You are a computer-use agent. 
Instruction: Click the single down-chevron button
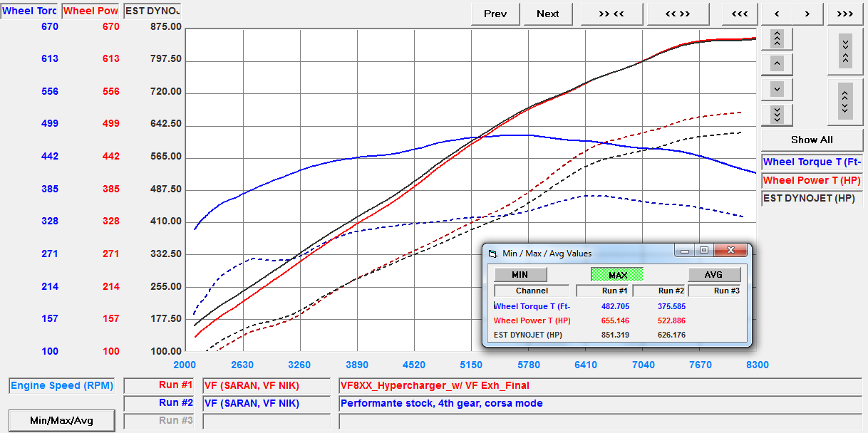point(777,89)
